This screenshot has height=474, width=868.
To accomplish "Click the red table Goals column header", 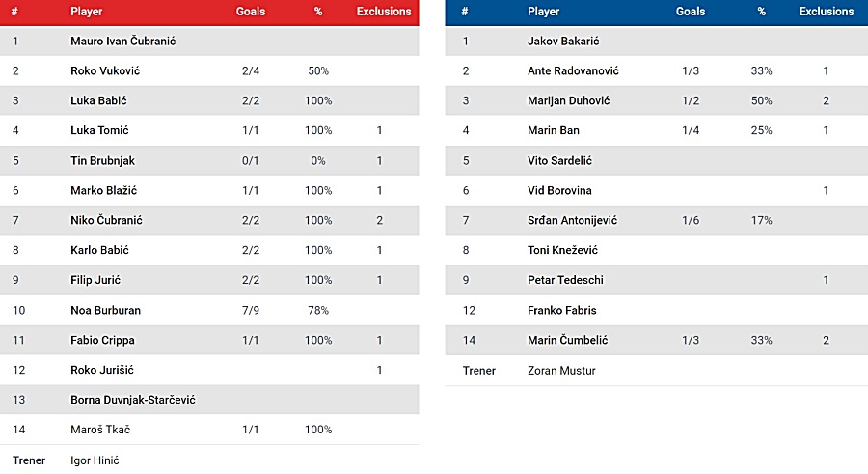I will click(x=250, y=11).
